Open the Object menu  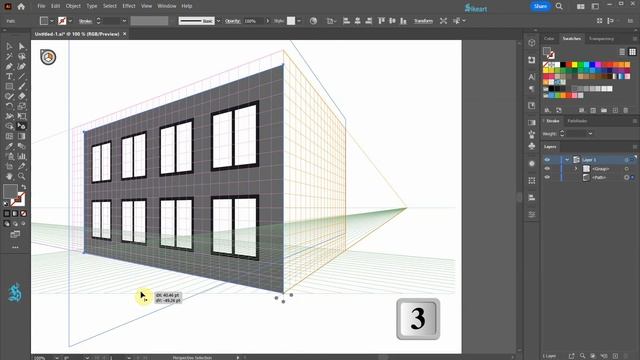(x=73, y=6)
